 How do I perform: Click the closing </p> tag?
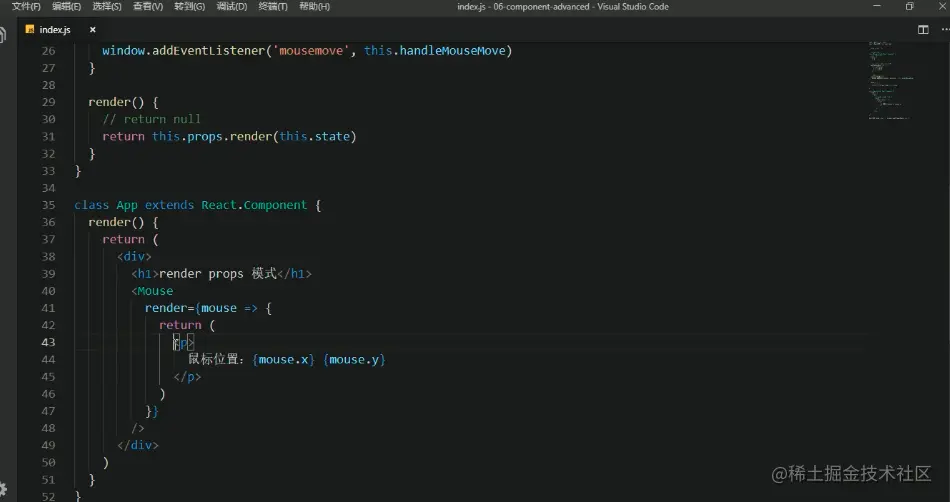187,377
